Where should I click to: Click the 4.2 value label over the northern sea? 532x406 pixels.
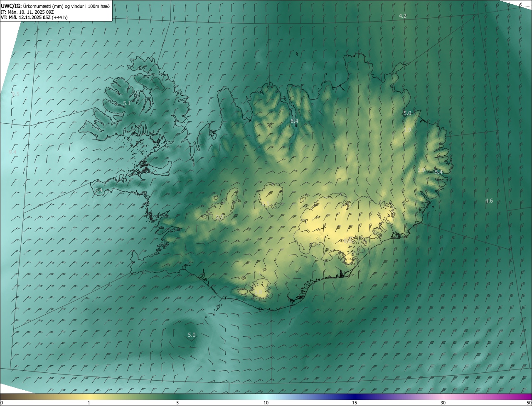(402, 16)
